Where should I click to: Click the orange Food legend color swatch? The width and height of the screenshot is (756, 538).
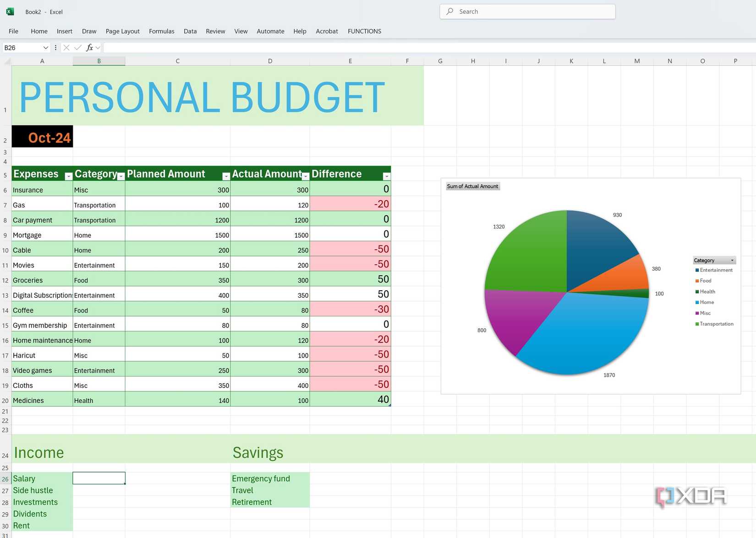697,280
